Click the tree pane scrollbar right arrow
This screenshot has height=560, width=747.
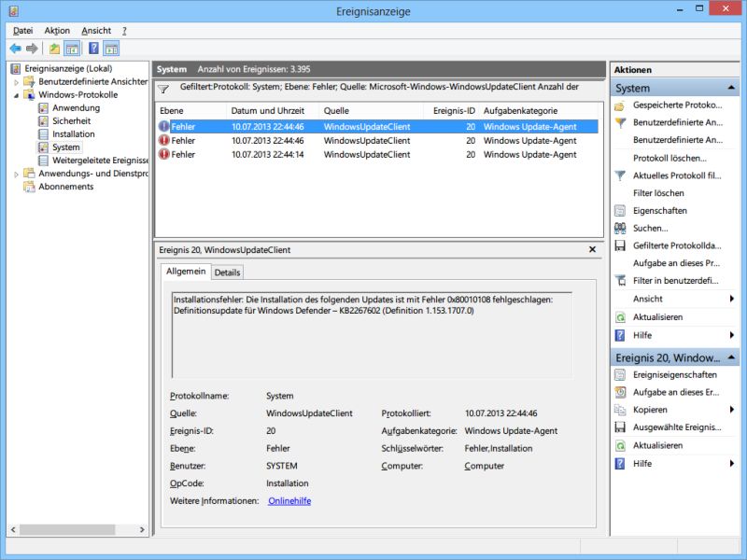(x=142, y=529)
